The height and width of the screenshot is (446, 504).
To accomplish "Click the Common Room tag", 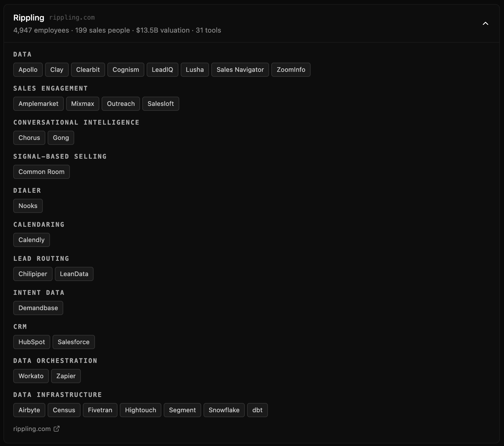I will click(42, 172).
